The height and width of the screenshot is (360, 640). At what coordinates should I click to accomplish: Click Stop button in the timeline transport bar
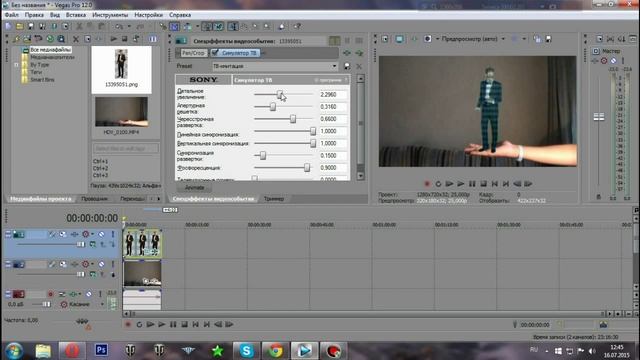click(x=184, y=324)
